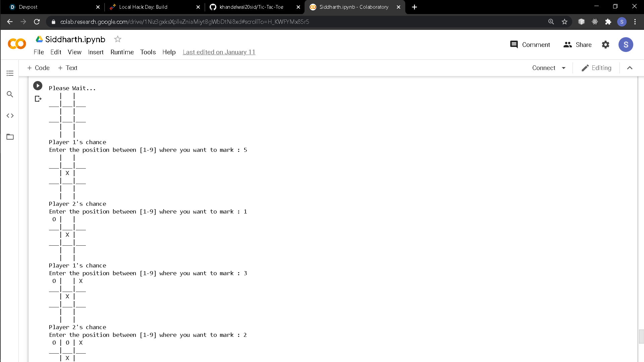Screen dimensions: 644x362
Task: Open the Last edited on January 11 link
Action: tap(219, 52)
